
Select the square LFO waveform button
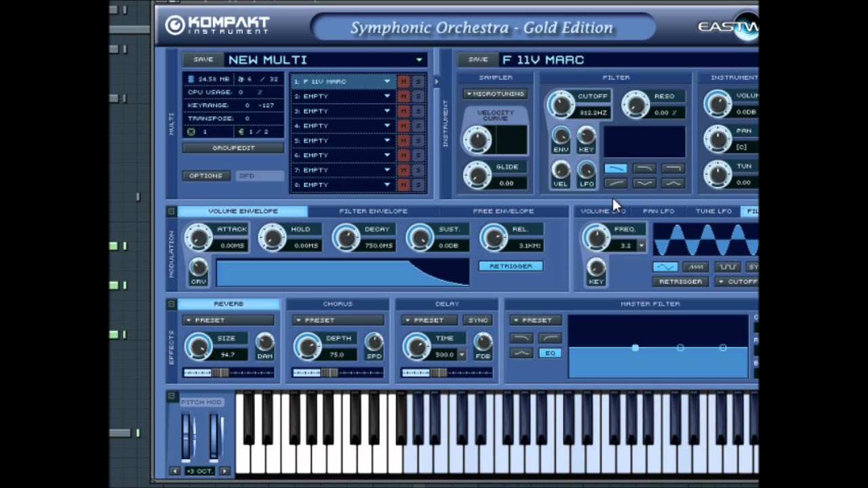pyautogui.click(x=728, y=267)
